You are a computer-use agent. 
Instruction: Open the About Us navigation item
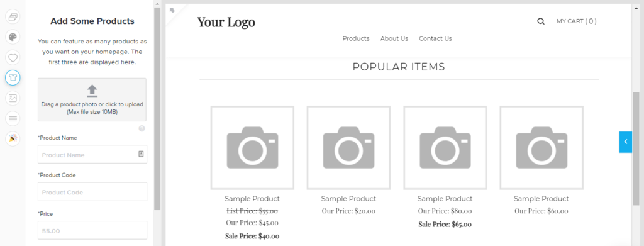click(394, 38)
